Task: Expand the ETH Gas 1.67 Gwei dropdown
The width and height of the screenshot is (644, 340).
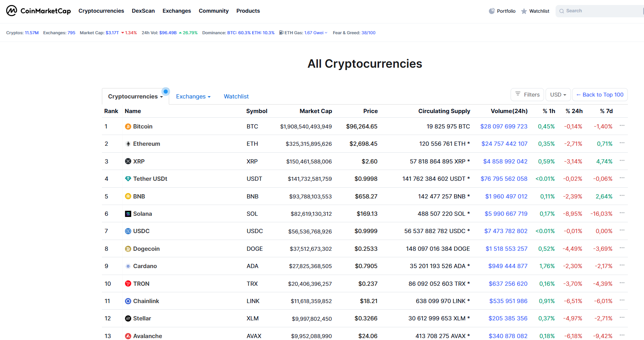Action: point(316,33)
